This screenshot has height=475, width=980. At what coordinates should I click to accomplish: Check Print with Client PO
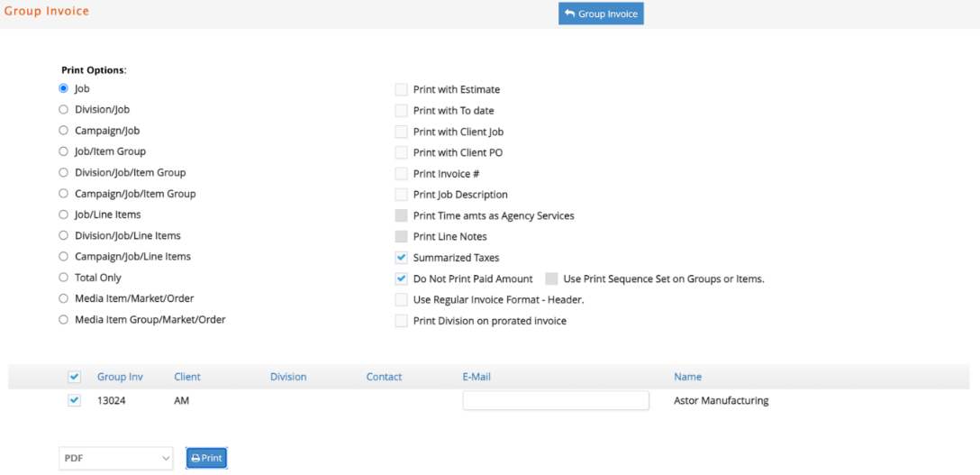(x=401, y=152)
